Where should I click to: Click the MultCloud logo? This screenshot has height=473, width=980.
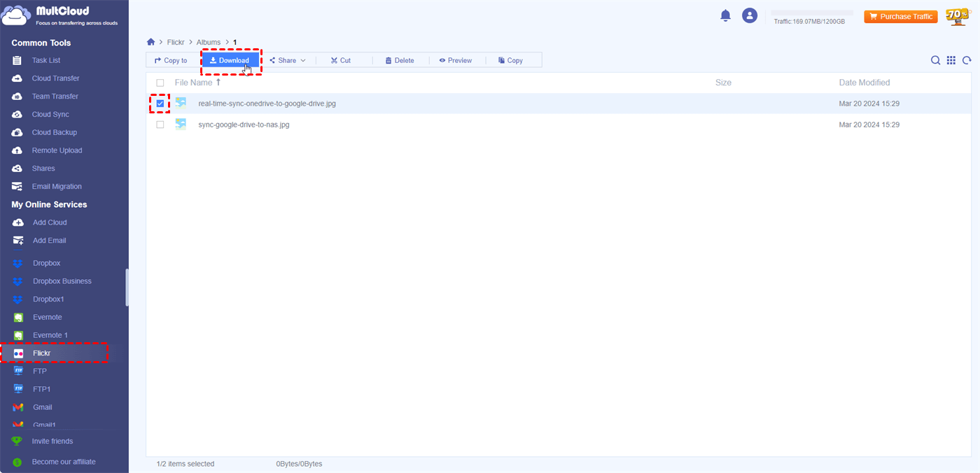pyautogui.click(x=61, y=15)
